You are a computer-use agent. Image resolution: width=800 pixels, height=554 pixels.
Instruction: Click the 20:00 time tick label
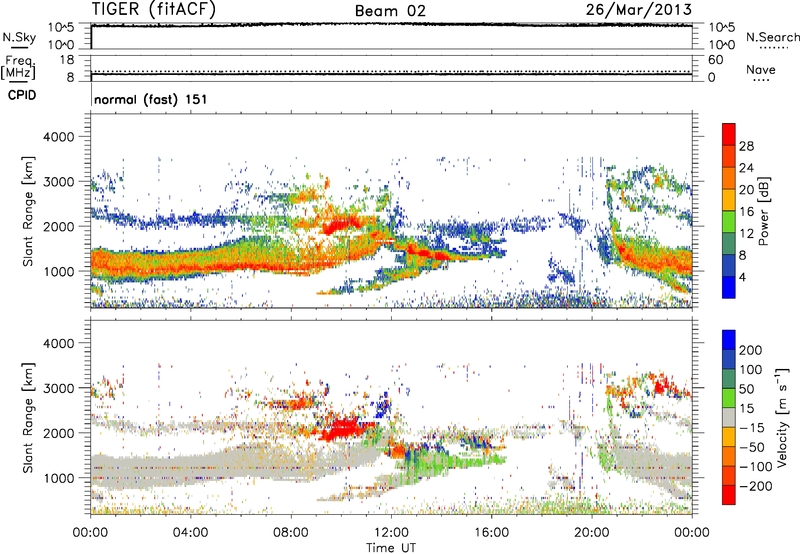[x=592, y=533]
